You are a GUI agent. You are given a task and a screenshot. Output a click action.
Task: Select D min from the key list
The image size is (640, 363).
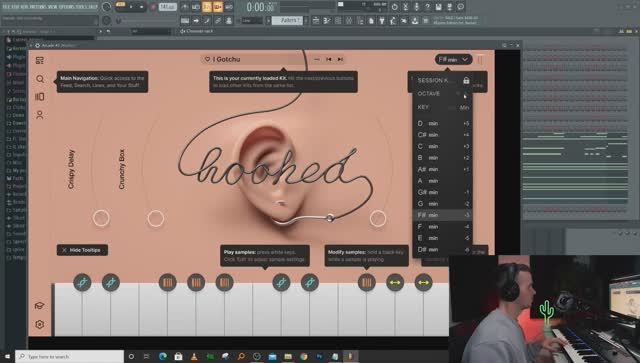(x=442, y=123)
